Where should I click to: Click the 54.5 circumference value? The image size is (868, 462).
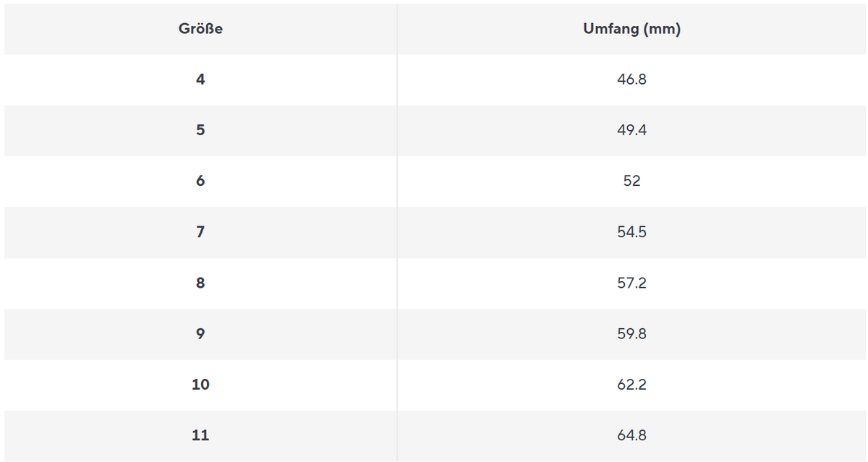click(631, 232)
